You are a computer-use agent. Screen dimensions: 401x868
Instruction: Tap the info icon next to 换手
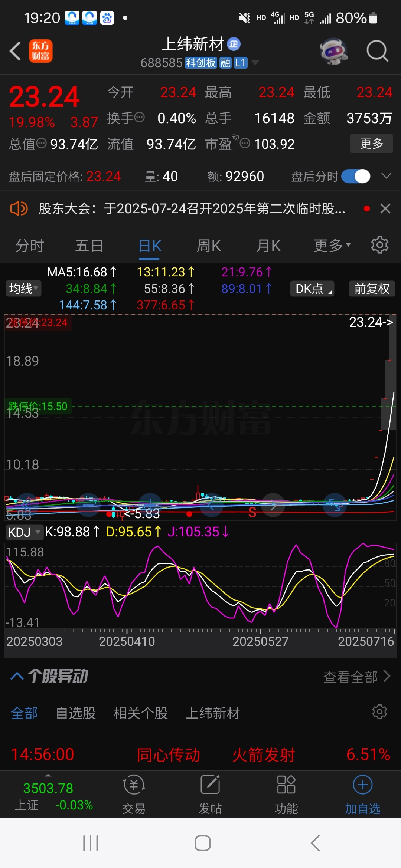tap(139, 118)
